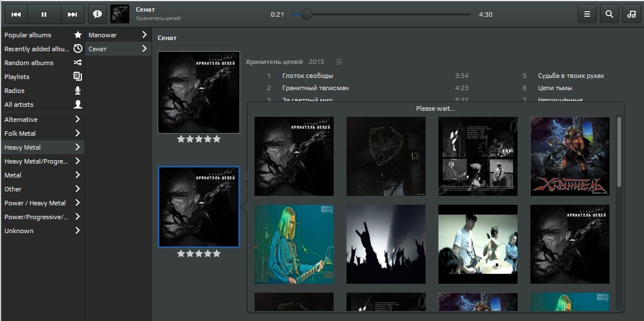
Task: Expand the Folk Metal genre chevron
Action: pos(77,133)
